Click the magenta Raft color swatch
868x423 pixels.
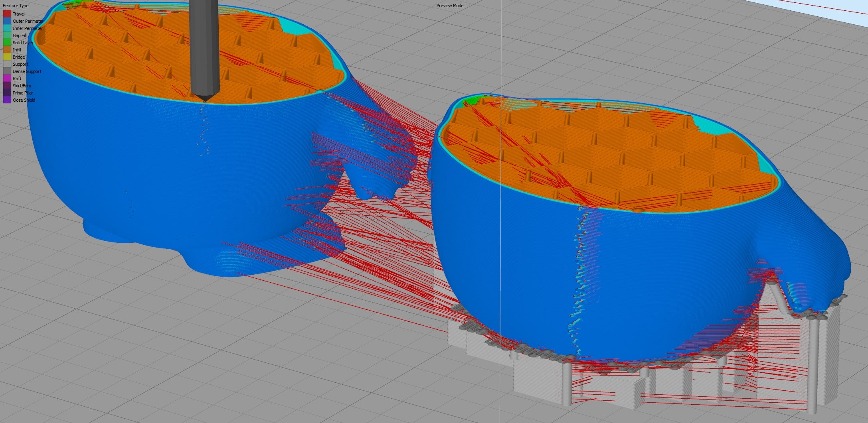tap(7, 79)
